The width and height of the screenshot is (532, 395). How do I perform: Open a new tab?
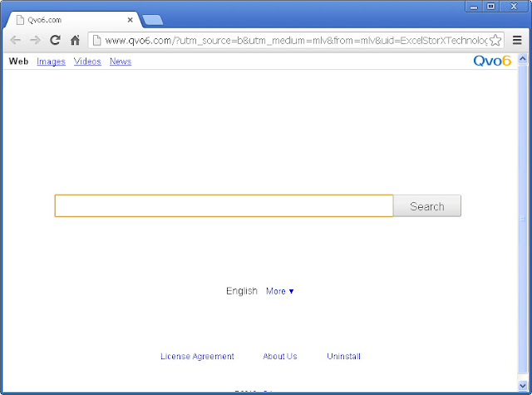tap(153, 20)
